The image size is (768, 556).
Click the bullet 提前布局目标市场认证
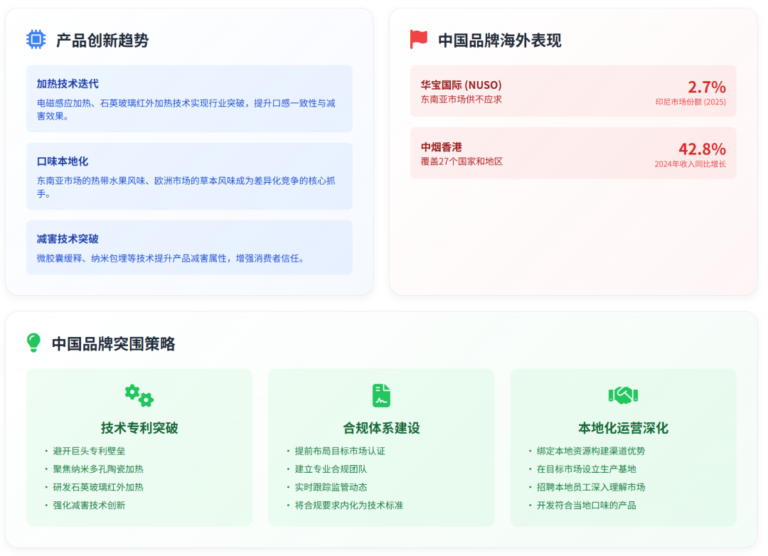pos(340,451)
